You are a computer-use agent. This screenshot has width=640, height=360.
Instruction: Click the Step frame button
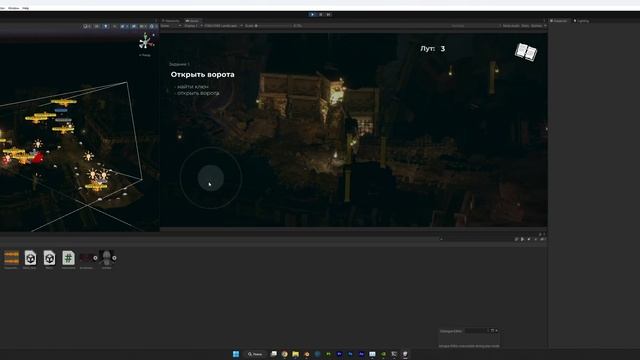click(x=329, y=14)
